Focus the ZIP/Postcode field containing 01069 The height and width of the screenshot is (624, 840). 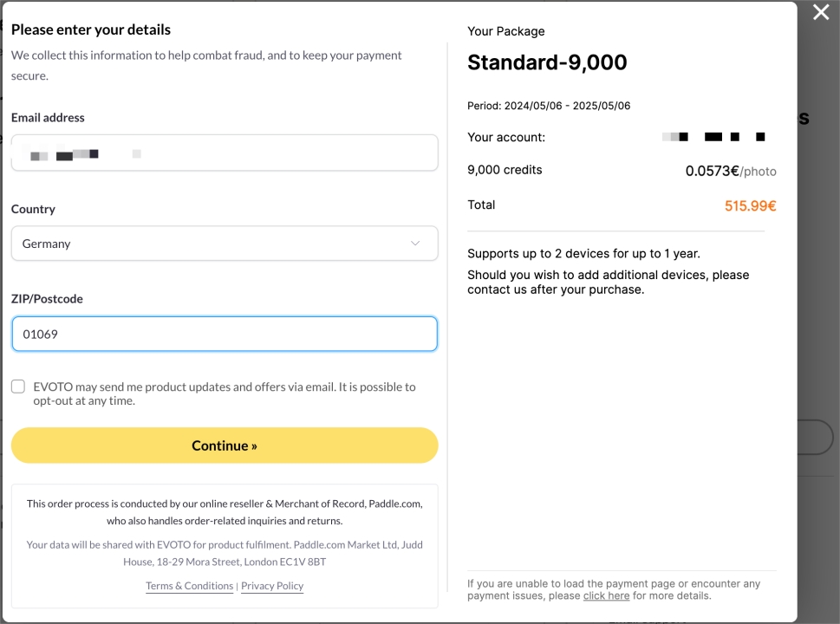pyautogui.click(x=225, y=334)
